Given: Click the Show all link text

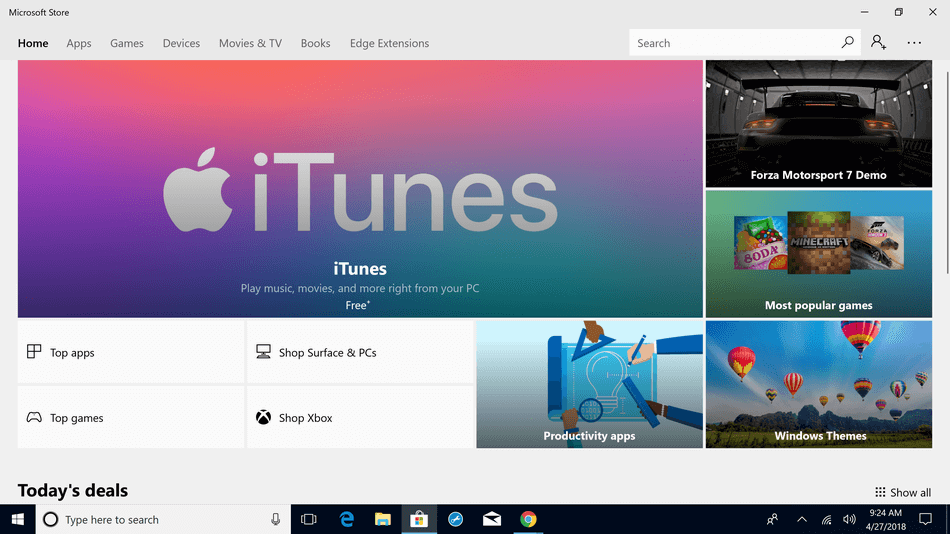Looking at the screenshot, I should point(911,493).
